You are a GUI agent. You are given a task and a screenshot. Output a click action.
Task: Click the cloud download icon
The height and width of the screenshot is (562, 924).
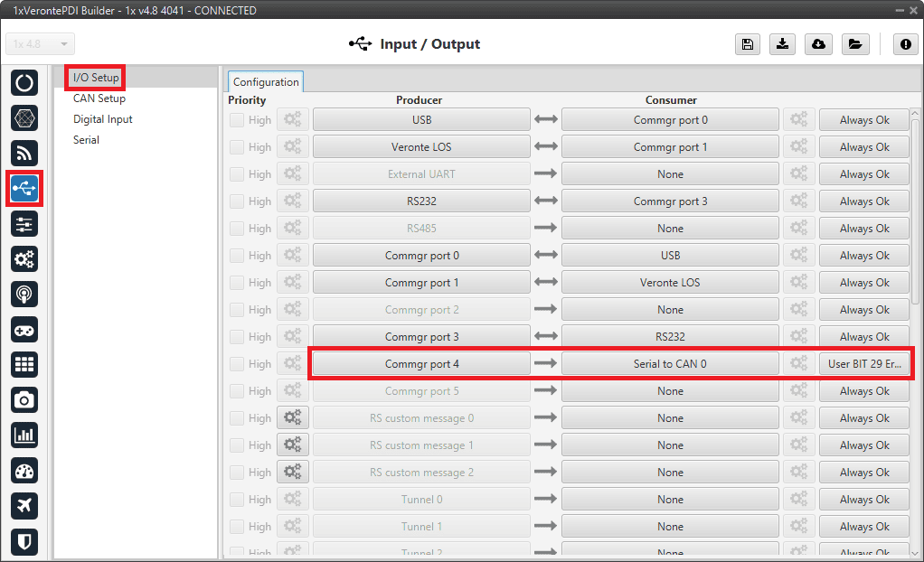click(818, 44)
